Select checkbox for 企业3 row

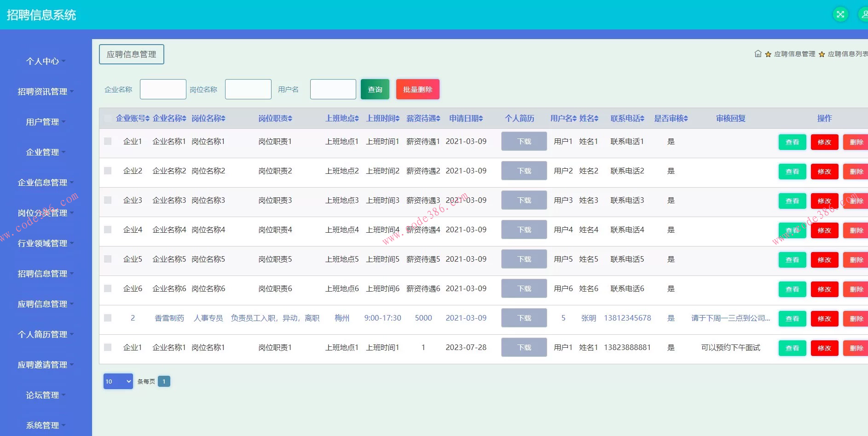(x=108, y=200)
